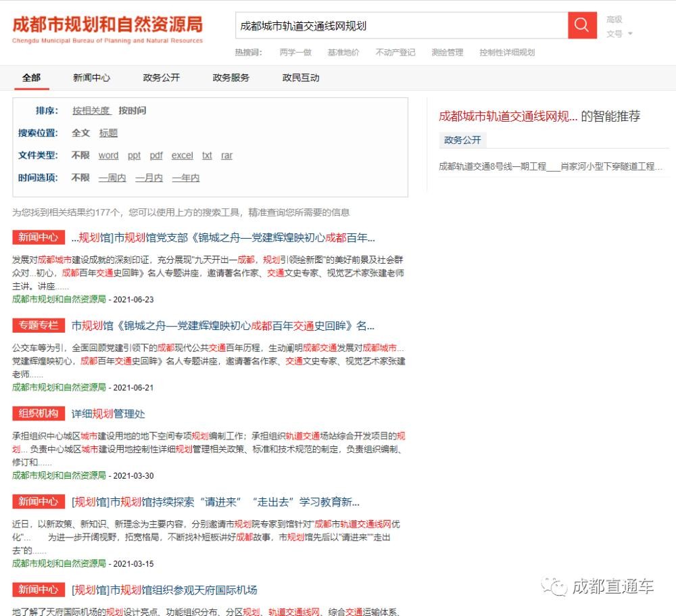Select 政务公开 tab in smart recommendations

pos(462,140)
